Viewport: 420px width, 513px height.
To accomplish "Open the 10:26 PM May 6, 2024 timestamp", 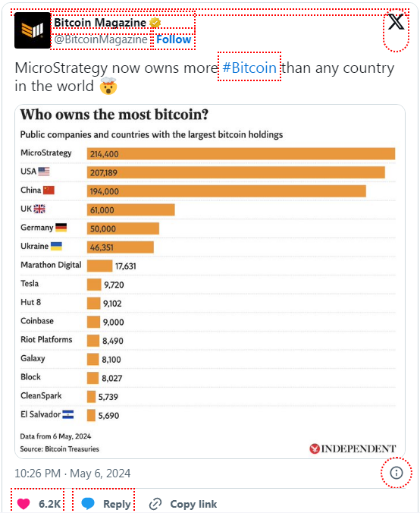I will click(73, 473).
